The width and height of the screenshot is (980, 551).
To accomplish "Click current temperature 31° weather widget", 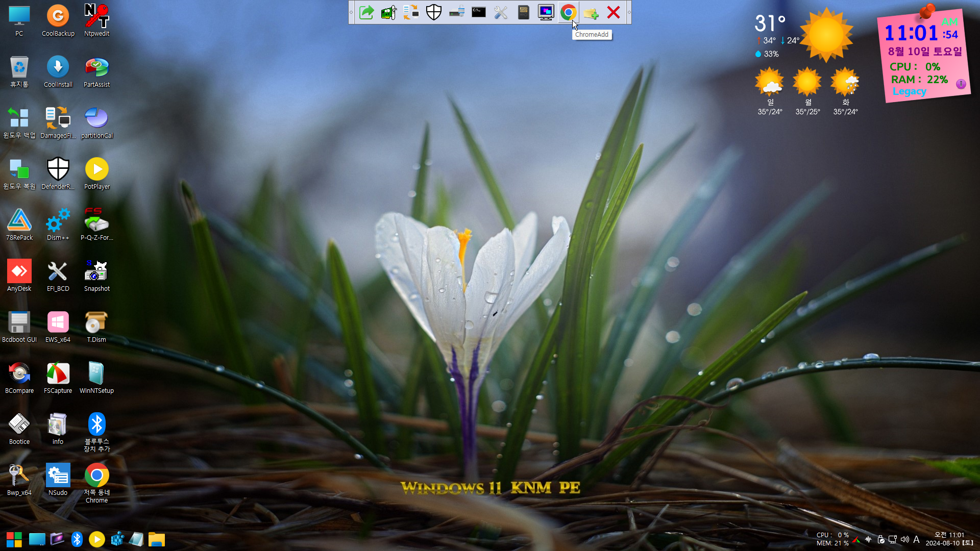I will click(x=770, y=23).
